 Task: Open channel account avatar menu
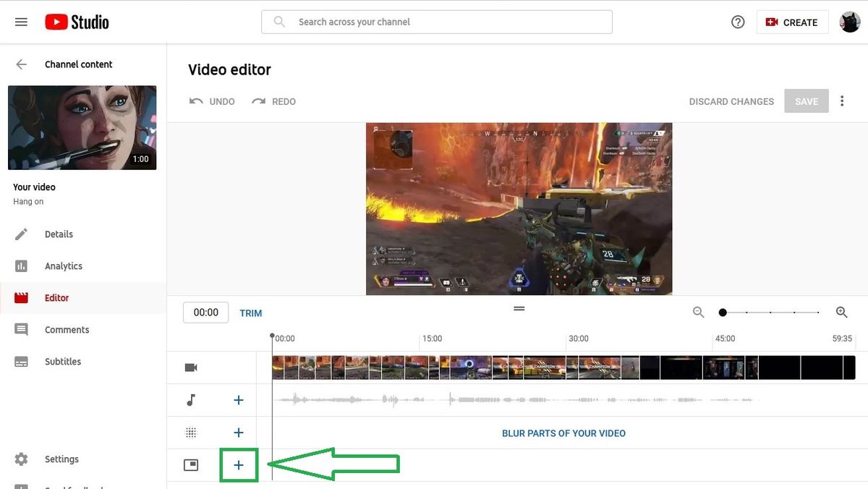click(850, 21)
